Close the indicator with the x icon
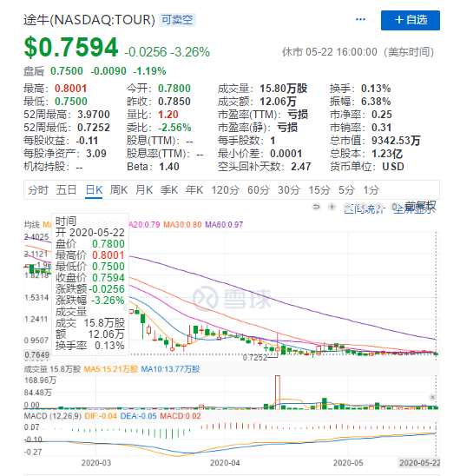460x476 pixels. pos(433,397)
